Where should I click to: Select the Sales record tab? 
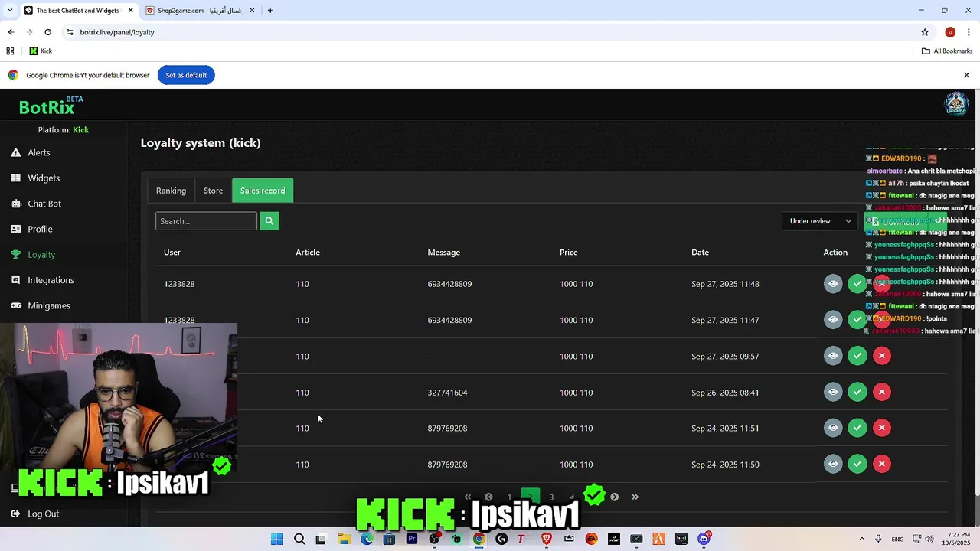[263, 191]
